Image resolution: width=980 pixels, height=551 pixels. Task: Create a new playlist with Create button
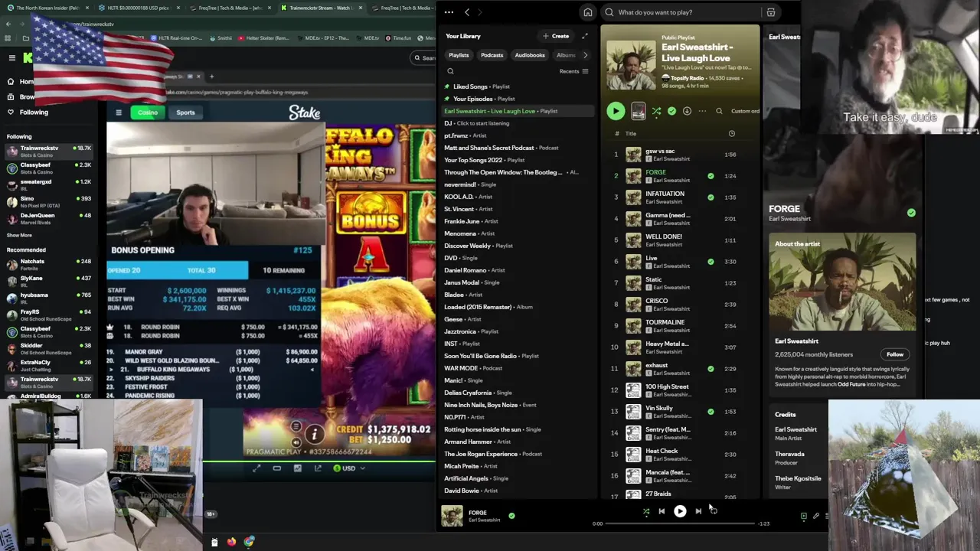pos(556,36)
